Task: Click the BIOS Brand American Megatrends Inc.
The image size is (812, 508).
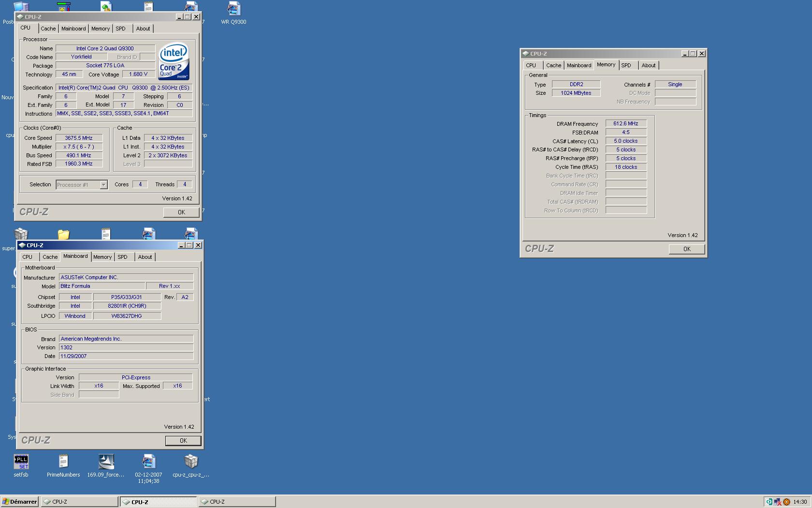Action: coord(126,339)
